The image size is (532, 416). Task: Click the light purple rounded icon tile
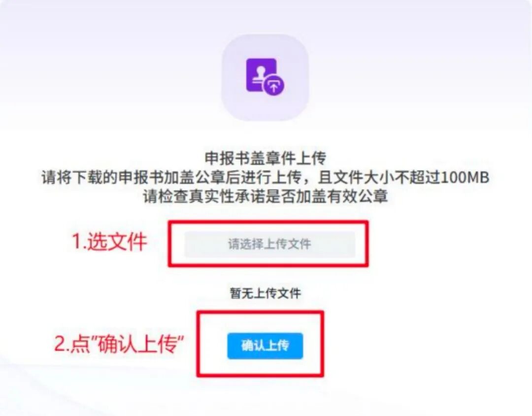[x=266, y=77]
